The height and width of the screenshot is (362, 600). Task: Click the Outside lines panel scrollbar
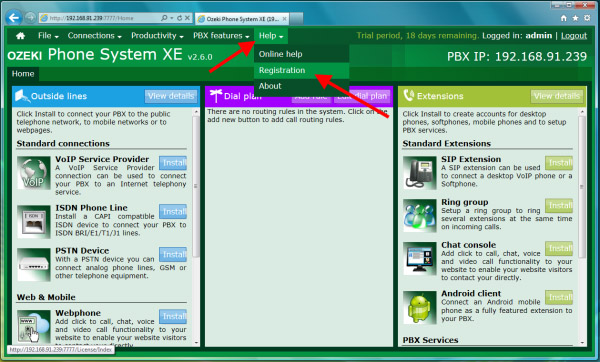(x=196, y=186)
